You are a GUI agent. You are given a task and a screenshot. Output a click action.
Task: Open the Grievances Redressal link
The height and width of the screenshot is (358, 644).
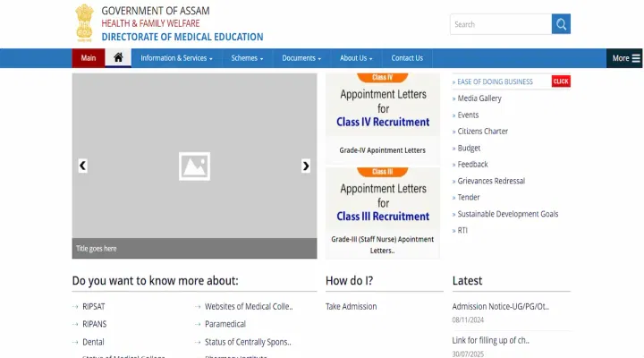point(491,181)
